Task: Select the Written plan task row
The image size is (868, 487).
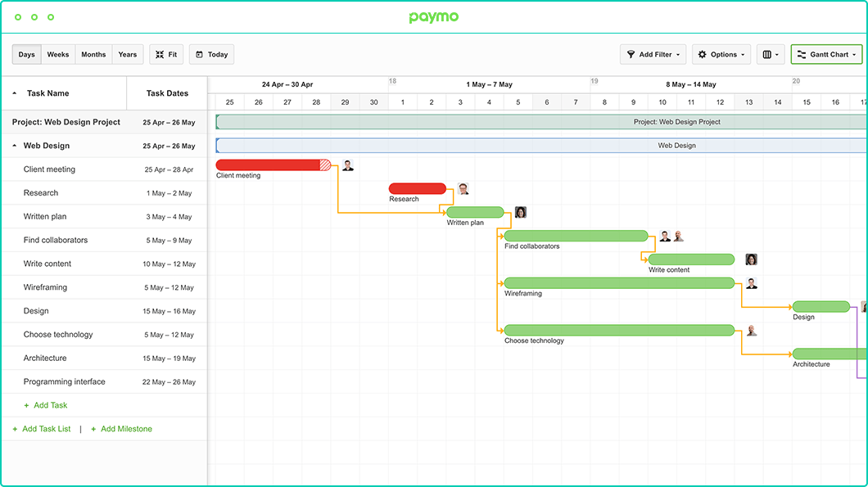Action: pos(105,216)
